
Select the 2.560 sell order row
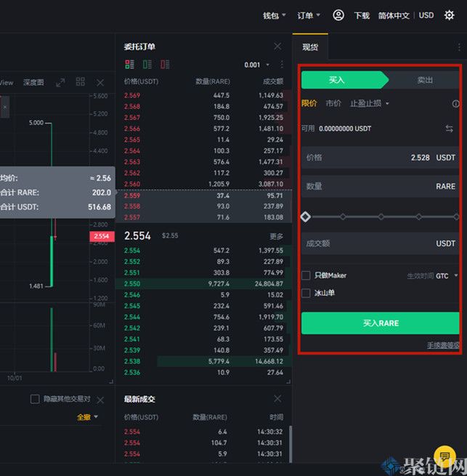203,184
